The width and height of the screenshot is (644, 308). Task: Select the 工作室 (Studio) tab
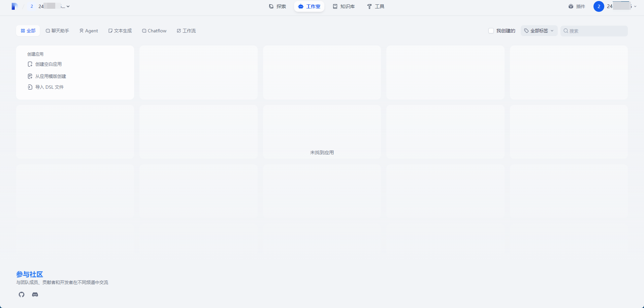point(309,6)
